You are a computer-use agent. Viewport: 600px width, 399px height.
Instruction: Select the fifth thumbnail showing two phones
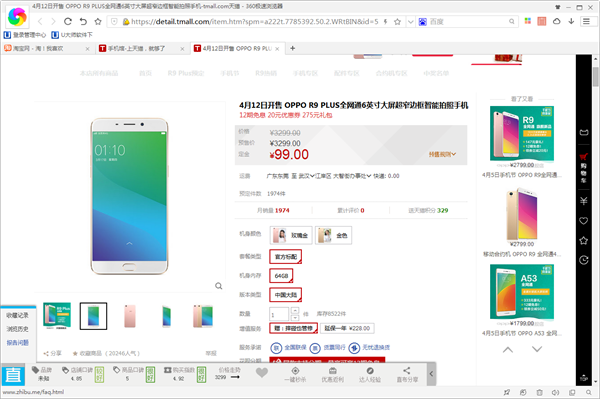point(203,316)
